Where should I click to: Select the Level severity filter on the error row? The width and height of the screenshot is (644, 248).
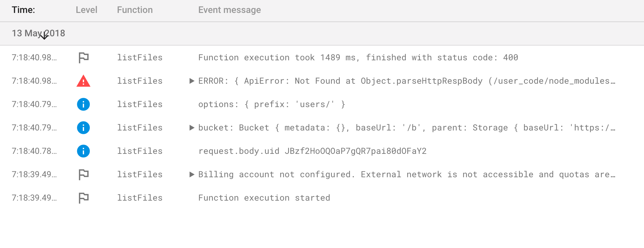[83, 81]
